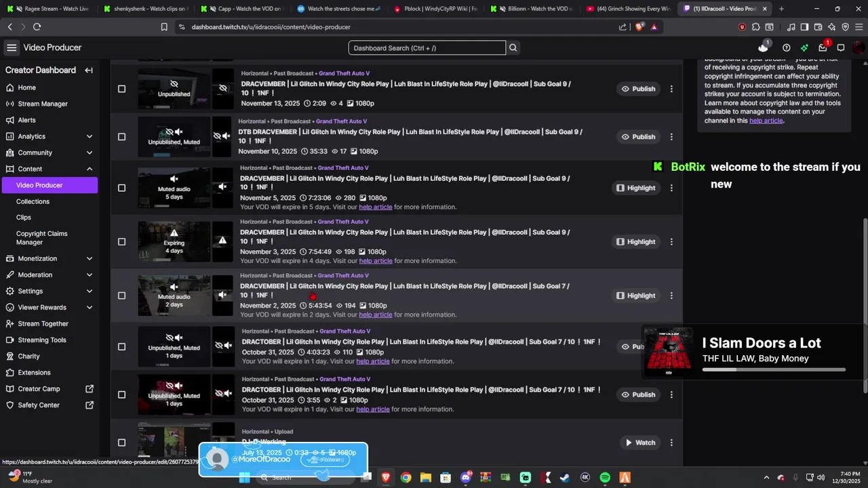The image size is (868, 488).
Task: Collapse the Creator Dashboard sidebar
Action: coord(89,70)
